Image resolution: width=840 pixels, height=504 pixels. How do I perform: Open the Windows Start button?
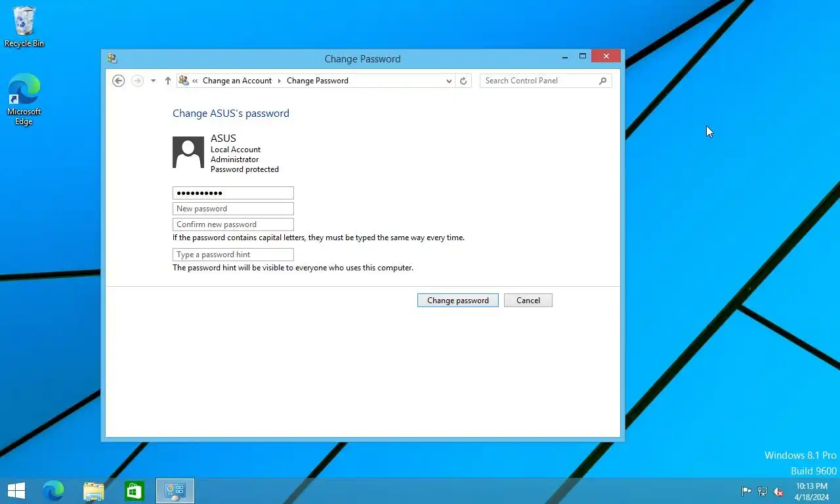16,491
